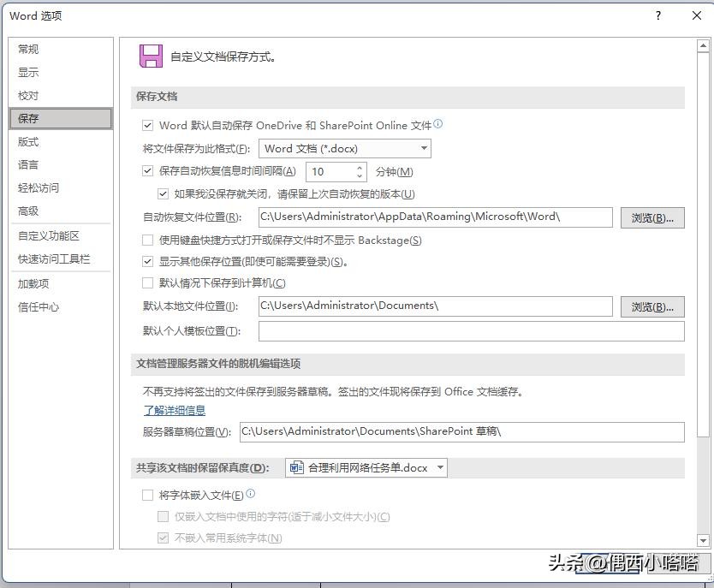Expand the 共享该文档时保留保真度 document dropdown
Screen dimensions: 714x588
click(438, 467)
